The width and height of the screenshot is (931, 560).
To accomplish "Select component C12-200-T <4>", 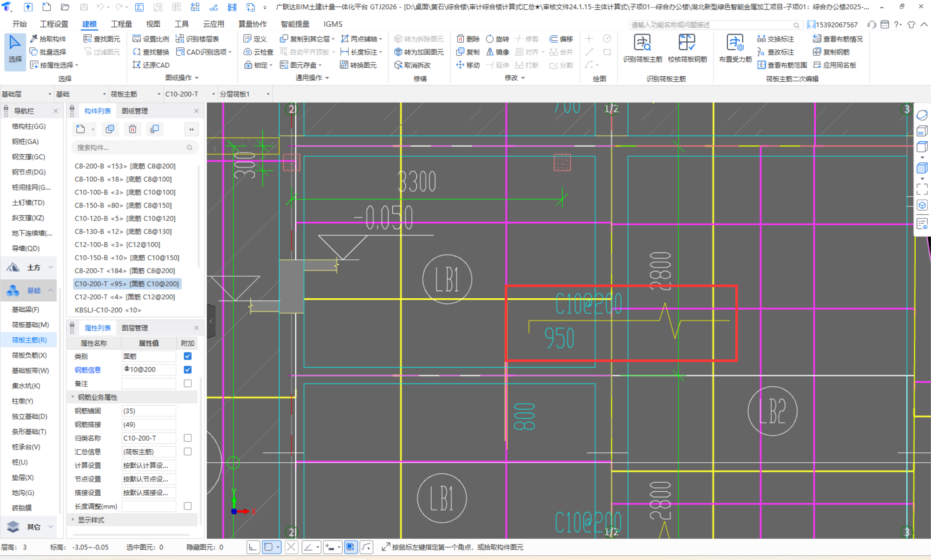I will (x=125, y=297).
